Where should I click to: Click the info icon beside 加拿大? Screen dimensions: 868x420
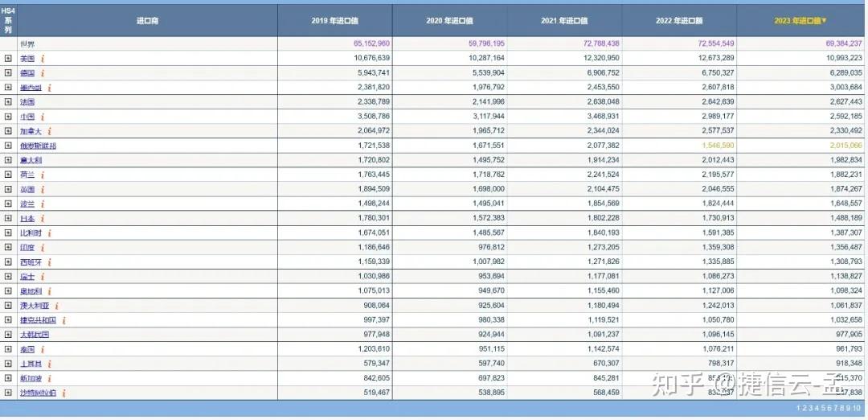[x=49, y=131]
